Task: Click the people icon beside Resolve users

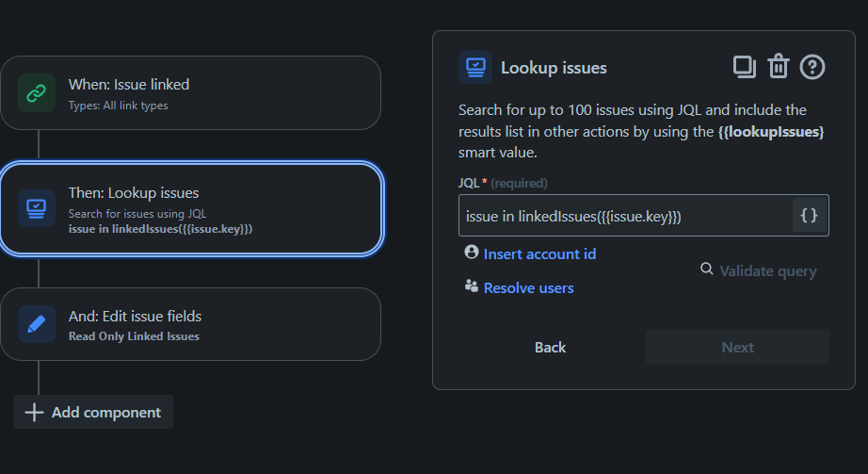Action: point(472,286)
